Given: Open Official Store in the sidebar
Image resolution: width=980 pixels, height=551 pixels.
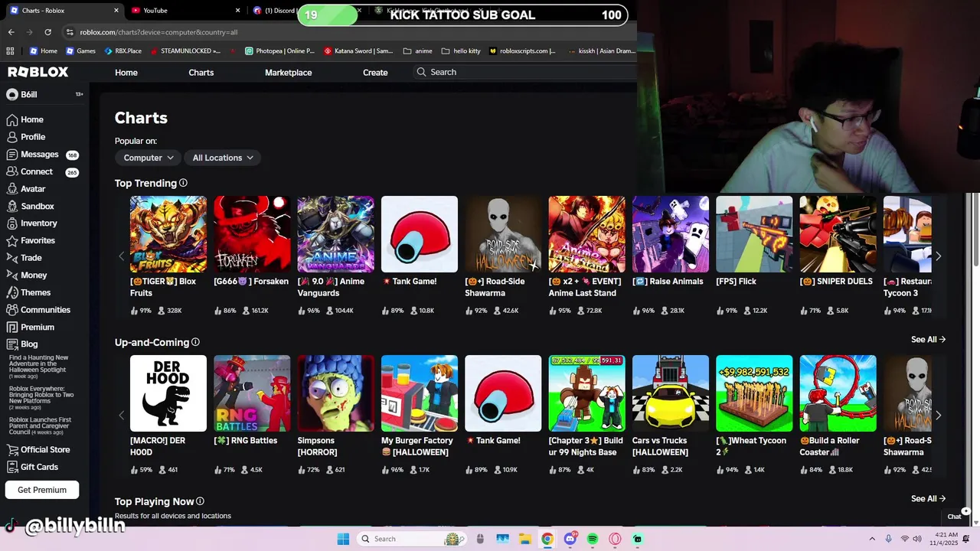Looking at the screenshot, I should [38, 450].
